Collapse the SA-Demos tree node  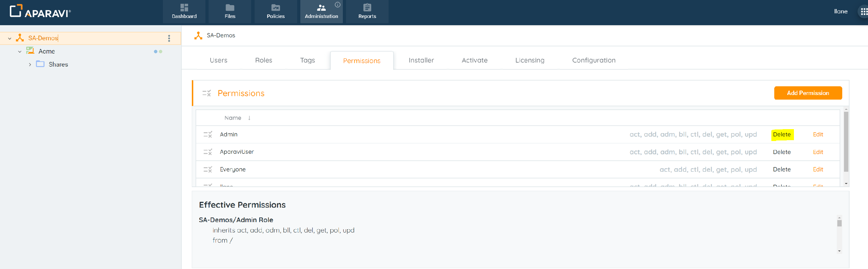point(10,39)
